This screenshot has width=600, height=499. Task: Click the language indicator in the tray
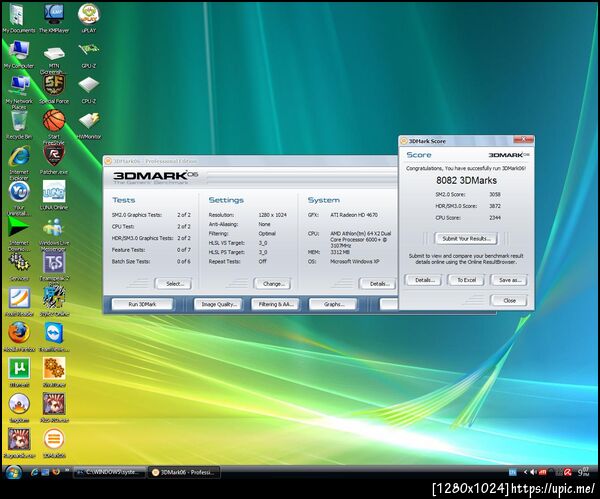pos(513,473)
